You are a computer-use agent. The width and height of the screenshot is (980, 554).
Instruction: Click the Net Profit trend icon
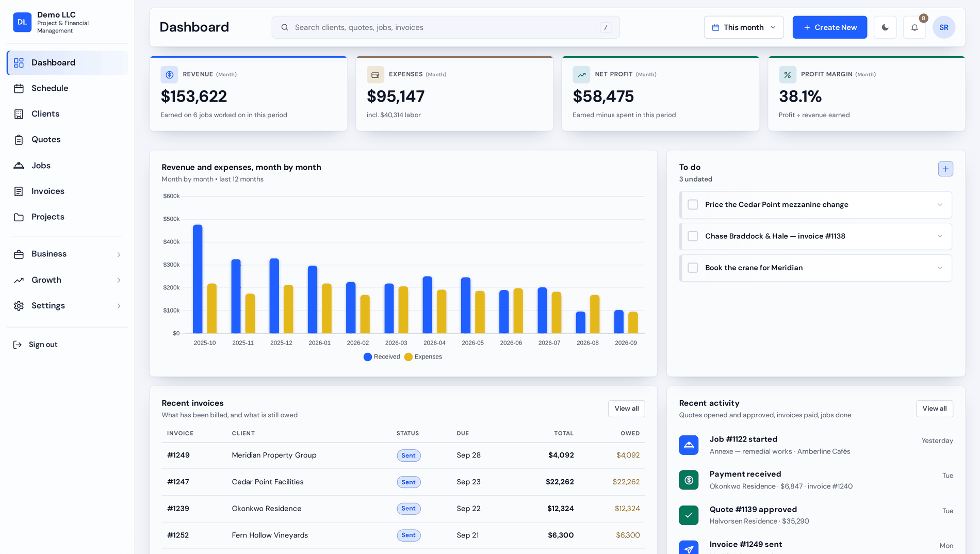coord(581,75)
